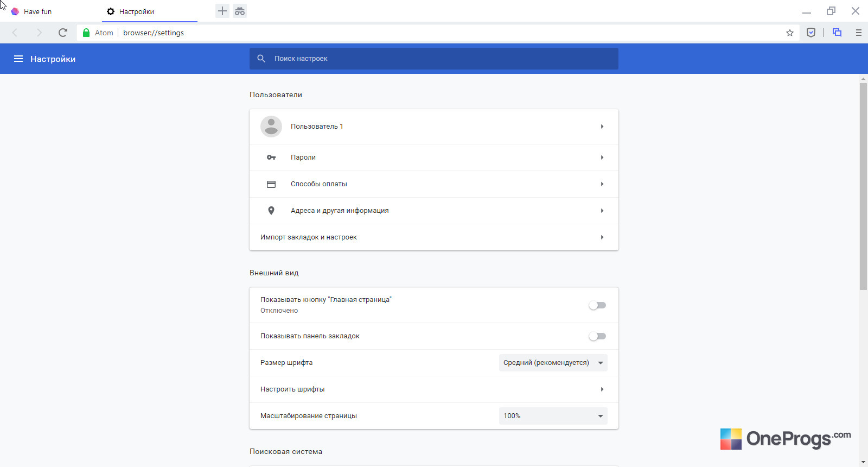Click the scrollbar up arrow
Image resolution: width=868 pixels, height=467 pixels.
(x=863, y=79)
